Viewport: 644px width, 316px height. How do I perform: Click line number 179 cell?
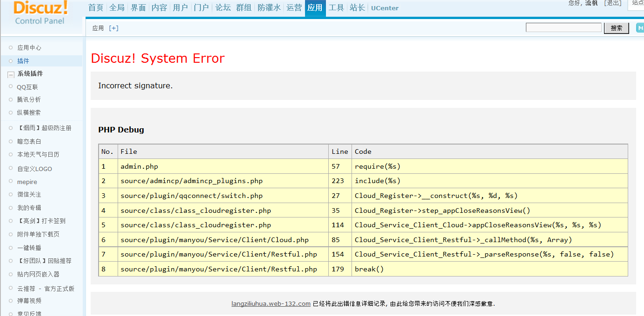click(340, 269)
